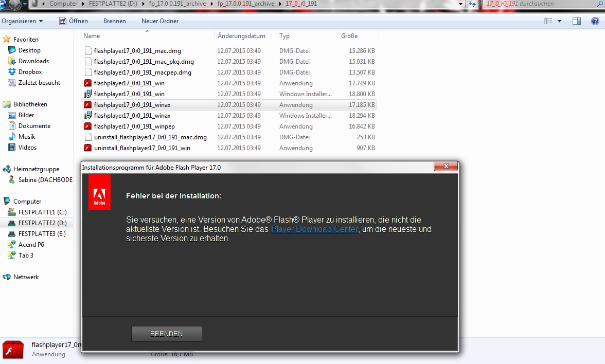Click the flashplayer17_0r0_191_mac_pkg.dmg file icon

point(88,61)
